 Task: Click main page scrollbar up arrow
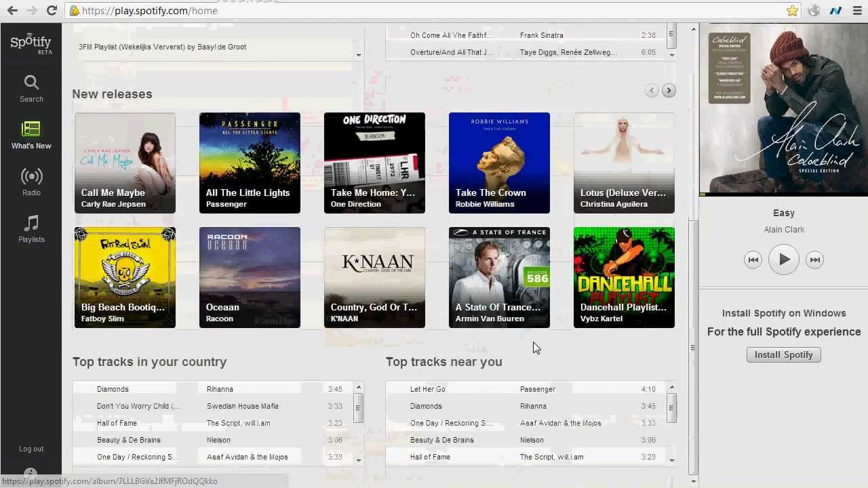tap(693, 28)
